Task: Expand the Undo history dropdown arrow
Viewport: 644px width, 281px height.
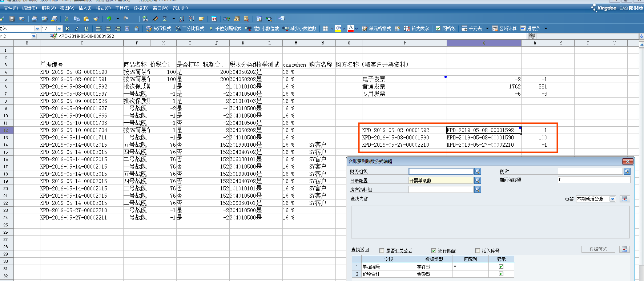Action: pos(117,19)
